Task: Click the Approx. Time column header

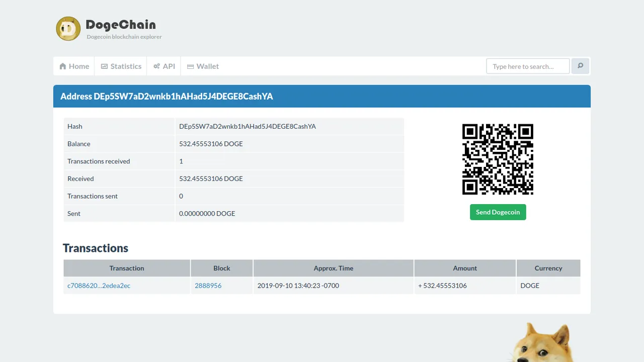Action: (x=334, y=268)
